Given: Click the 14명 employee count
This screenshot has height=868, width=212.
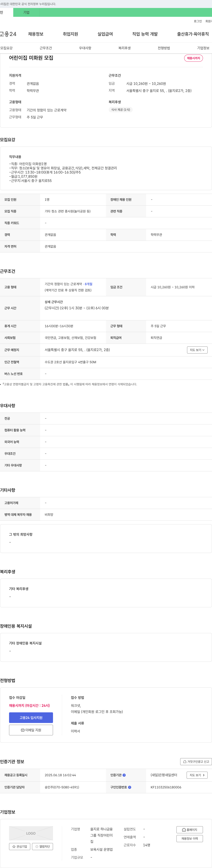Looking at the screenshot, I should tap(147, 845).
